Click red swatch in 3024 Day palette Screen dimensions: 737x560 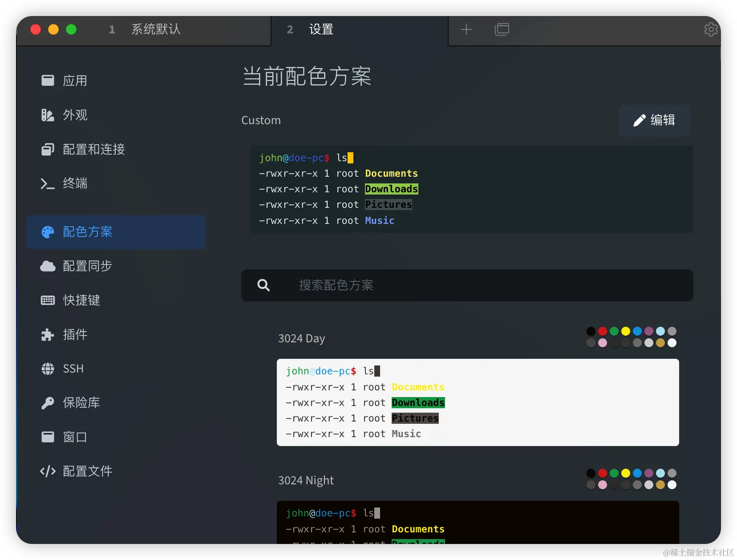coord(603,331)
